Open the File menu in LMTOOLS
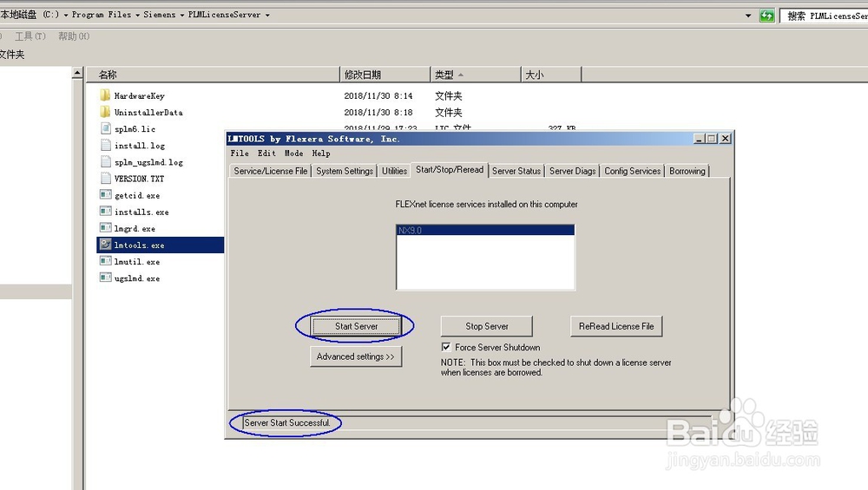 tap(240, 154)
